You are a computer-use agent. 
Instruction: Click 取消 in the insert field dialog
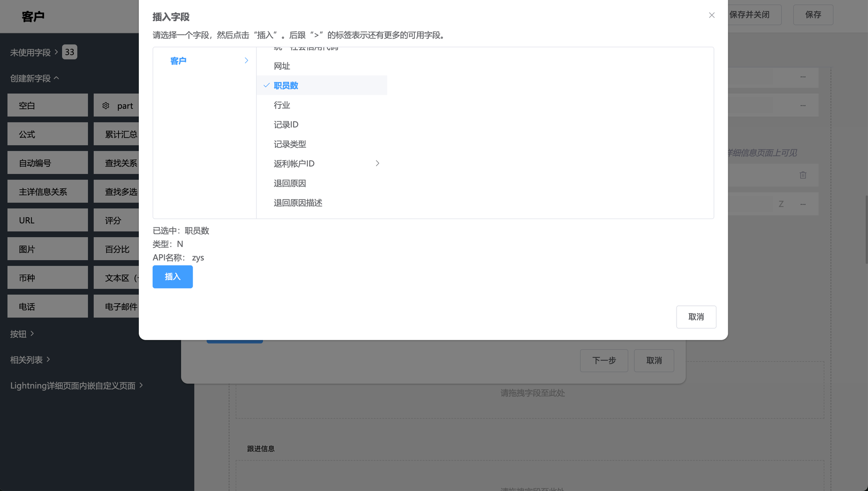696,317
